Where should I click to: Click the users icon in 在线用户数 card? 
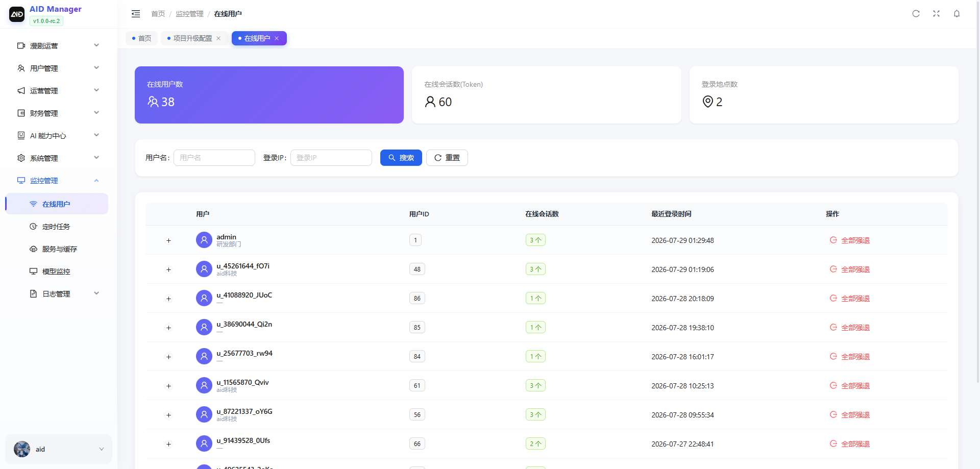tap(153, 102)
